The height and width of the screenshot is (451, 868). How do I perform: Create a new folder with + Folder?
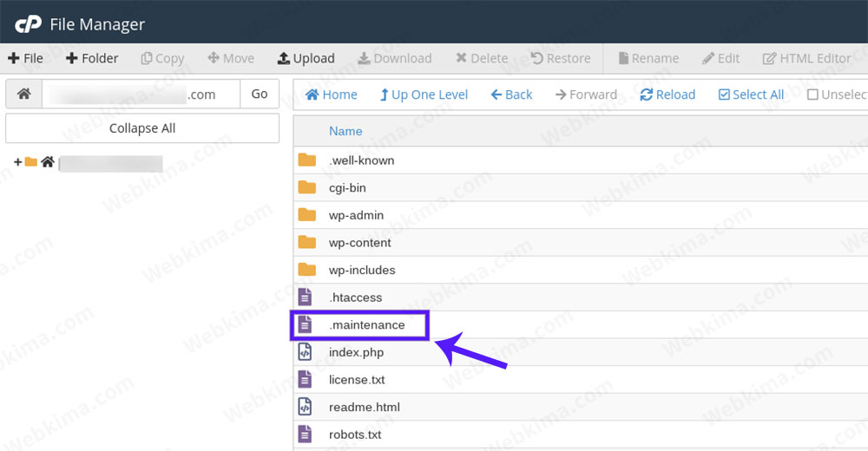[x=92, y=58]
